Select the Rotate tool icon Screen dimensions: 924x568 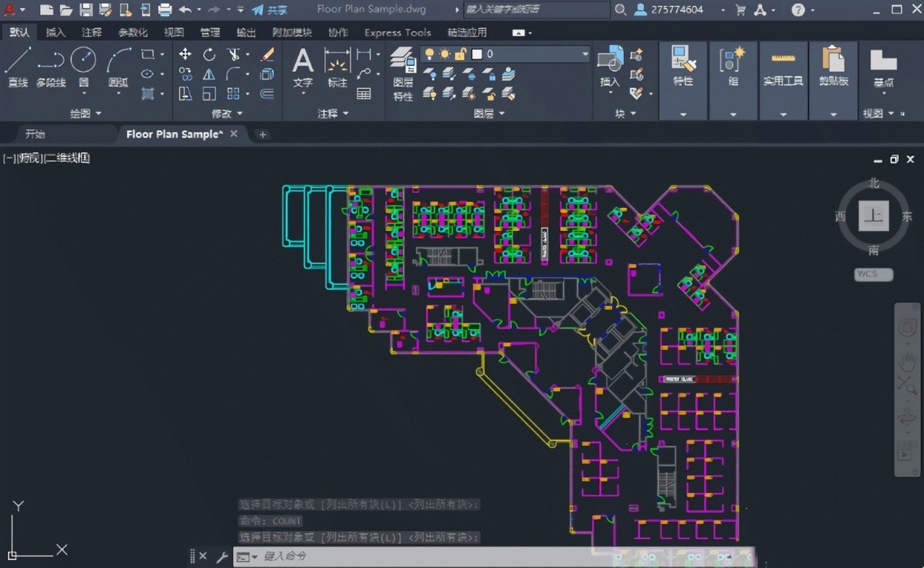209,54
